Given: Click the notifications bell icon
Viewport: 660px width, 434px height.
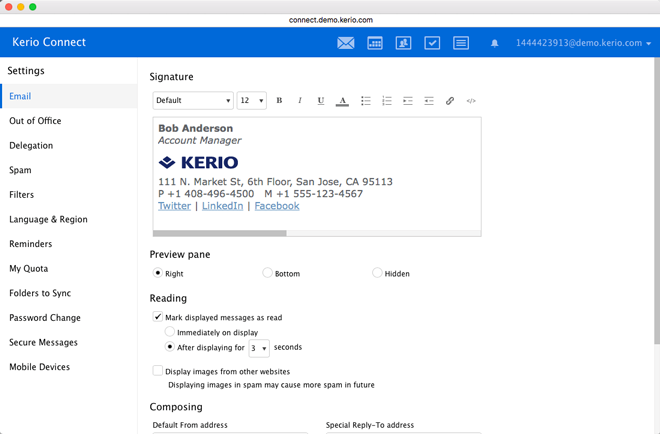Looking at the screenshot, I should [x=494, y=44].
